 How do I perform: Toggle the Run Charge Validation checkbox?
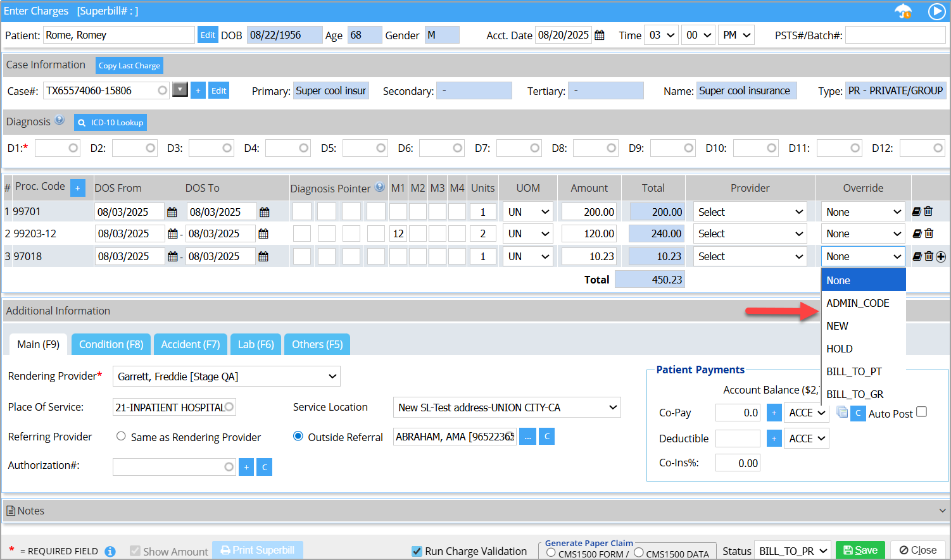click(x=417, y=551)
